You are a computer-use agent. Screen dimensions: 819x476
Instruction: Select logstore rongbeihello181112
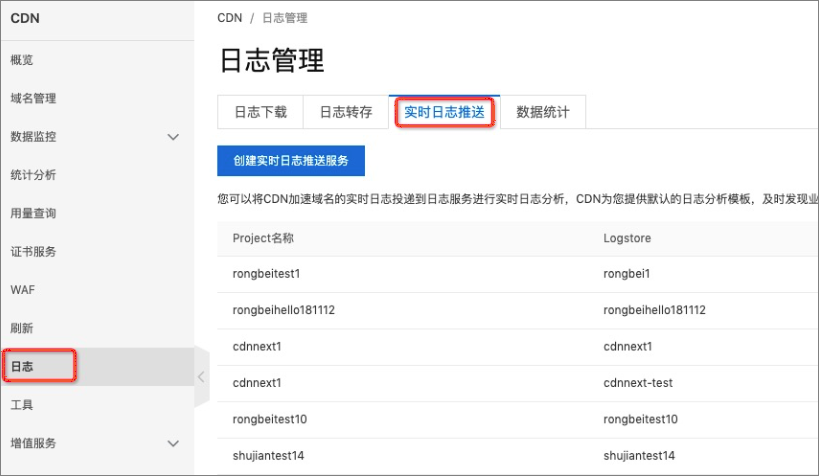click(654, 310)
